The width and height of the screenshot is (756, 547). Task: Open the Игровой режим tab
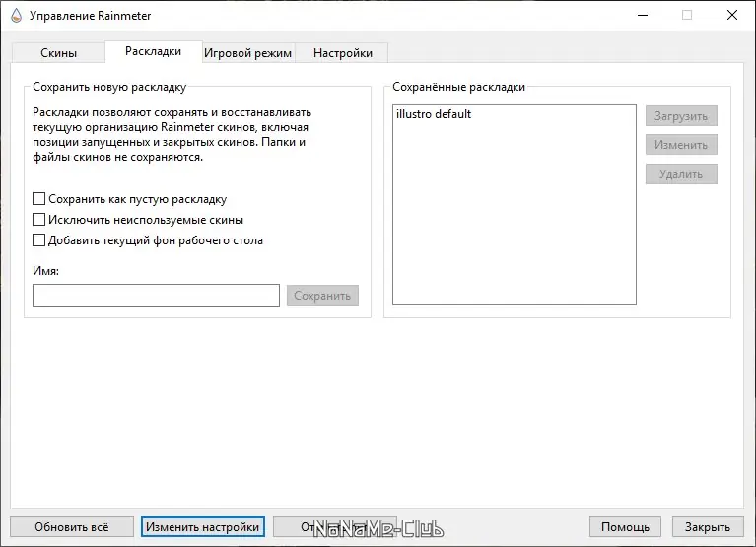click(247, 53)
